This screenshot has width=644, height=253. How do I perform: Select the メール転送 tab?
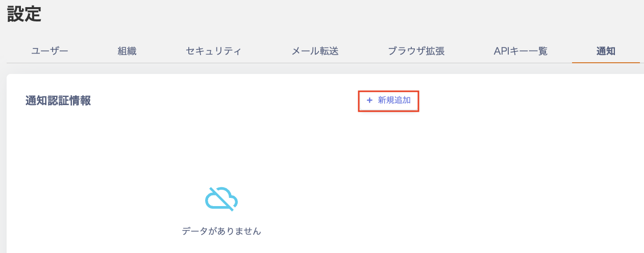click(315, 51)
